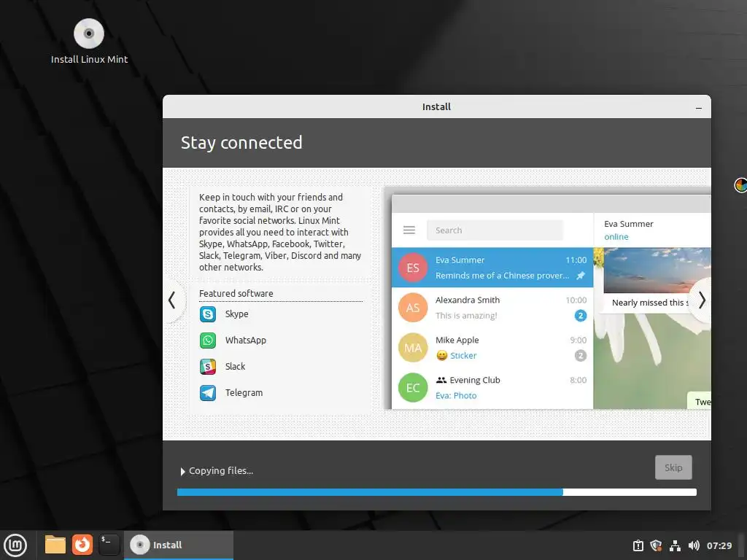This screenshot has height=560, width=747.
Task: Launch the Files folder icon in the panel
Action: click(x=55, y=545)
